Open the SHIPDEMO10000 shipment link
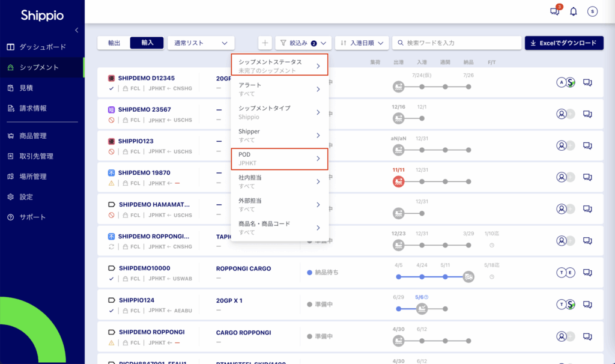The height and width of the screenshot is (364, 615). click(144, 268)
